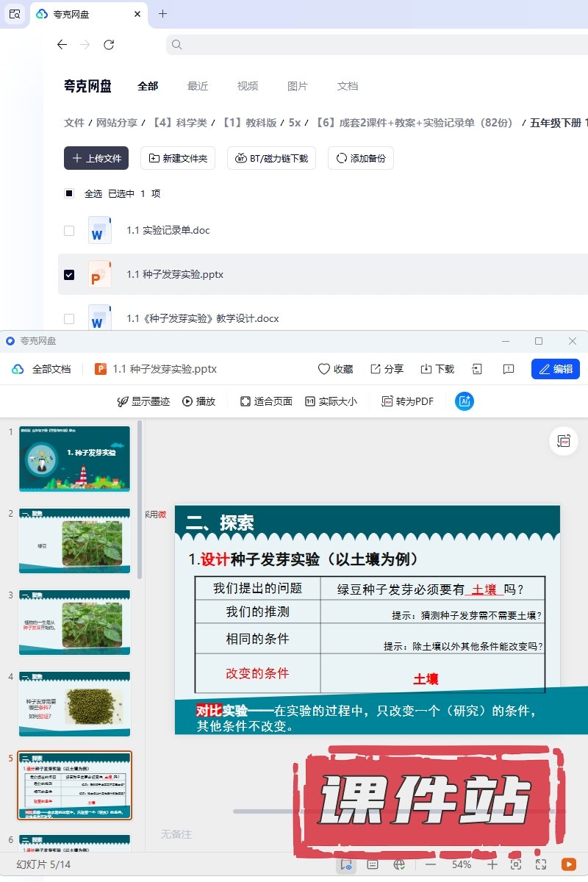Open the 文档 category tab
Screen dimensions: 588x882
(x=348, y=86)
